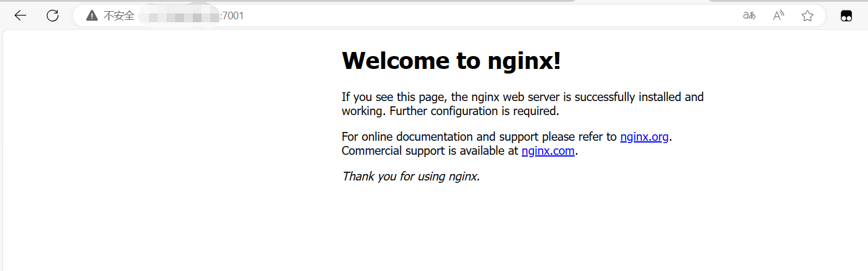Open the black extension icon in toolbar

click(x=846, y=16)
